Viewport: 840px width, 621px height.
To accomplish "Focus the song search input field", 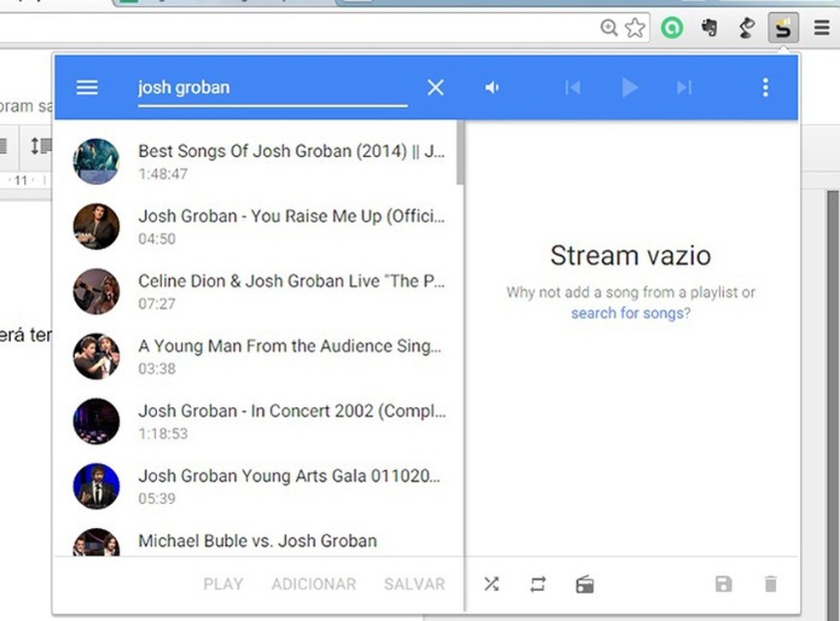I will [x=271, y=87].
